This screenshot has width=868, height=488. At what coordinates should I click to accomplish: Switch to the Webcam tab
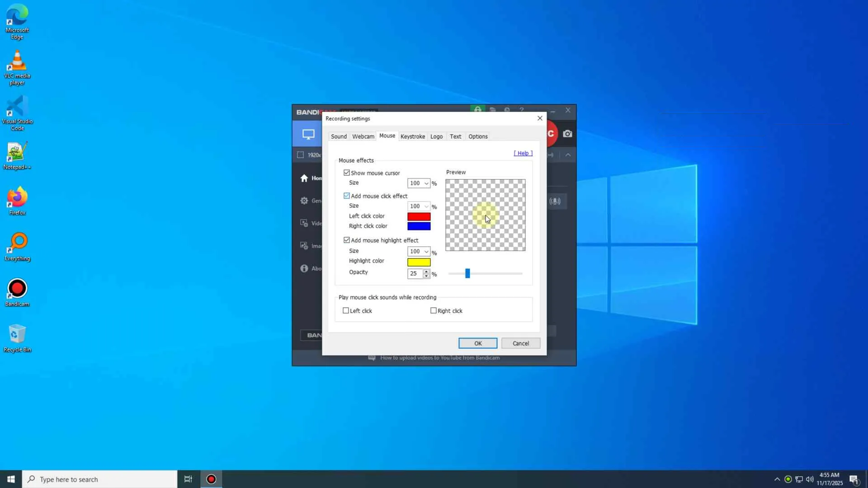click(x=363, y=136)
